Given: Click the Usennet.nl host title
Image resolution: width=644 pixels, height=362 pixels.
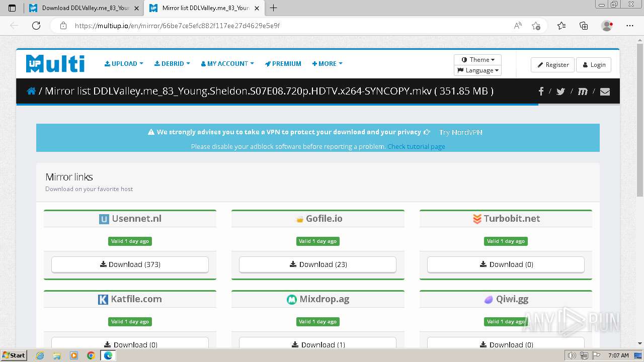Looking at the screenshot, I should tap(136, 219).
